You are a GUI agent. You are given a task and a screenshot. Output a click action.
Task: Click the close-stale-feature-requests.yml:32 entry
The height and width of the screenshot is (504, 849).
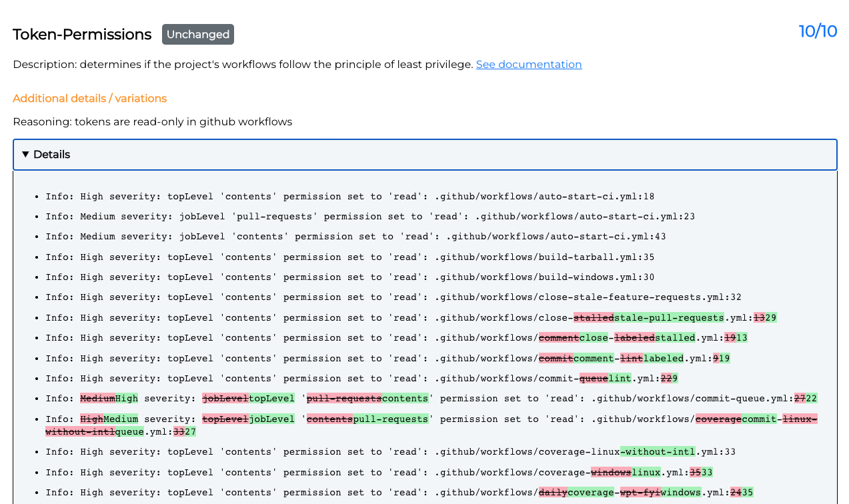click(x=393, y=297)
